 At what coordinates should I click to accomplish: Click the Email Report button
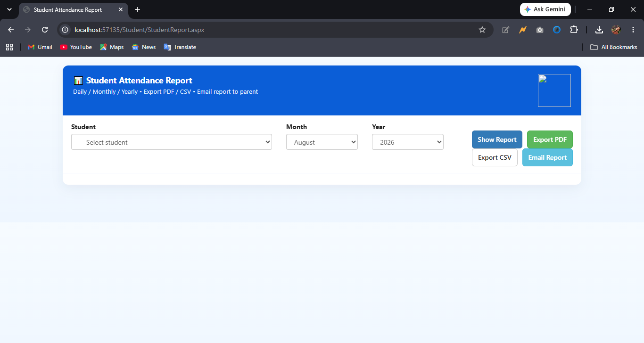(547, 157)
